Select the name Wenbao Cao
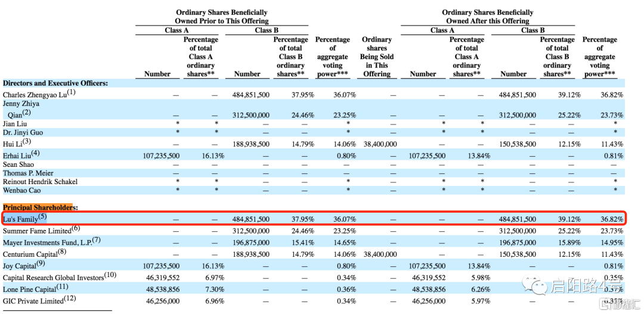This screenshot has height=314, width=644. click(22, 191)
